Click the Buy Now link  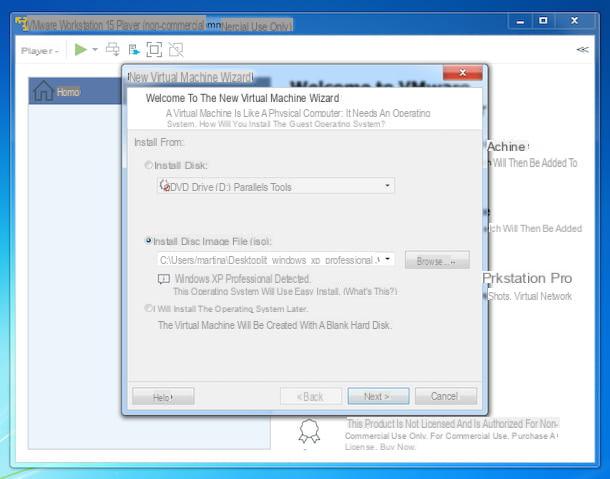click(x=398, y=447)
